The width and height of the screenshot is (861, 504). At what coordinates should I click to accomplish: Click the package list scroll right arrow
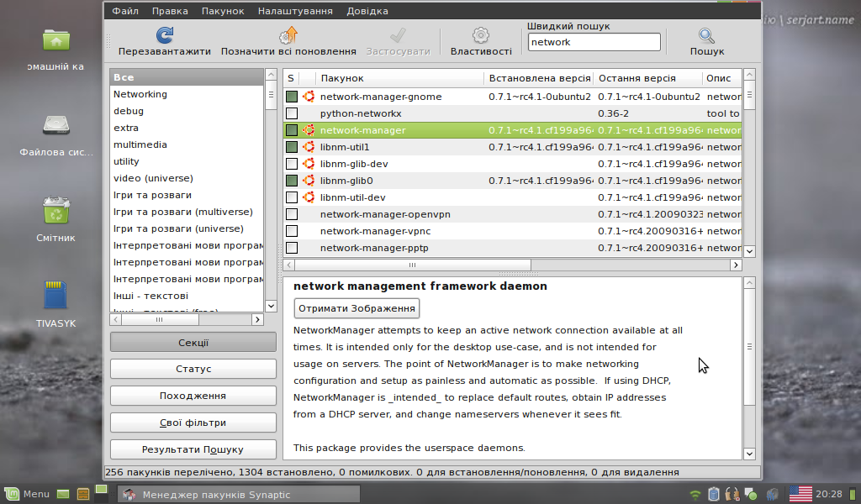coord(736,265)
